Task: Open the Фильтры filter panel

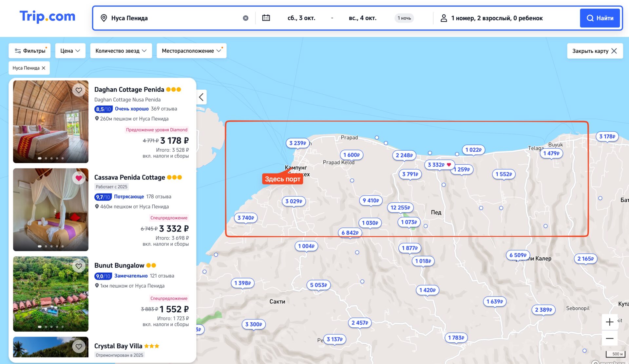Action: (30, 51)
